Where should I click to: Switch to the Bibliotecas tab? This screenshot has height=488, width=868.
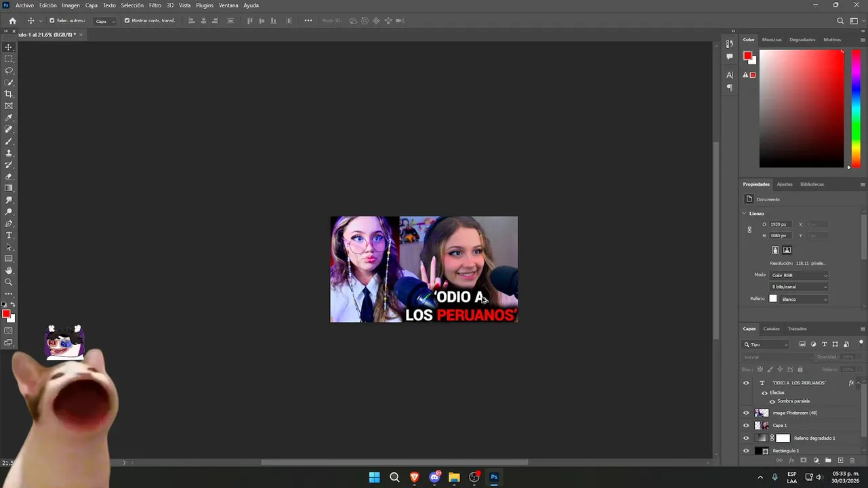coord(812,184)
